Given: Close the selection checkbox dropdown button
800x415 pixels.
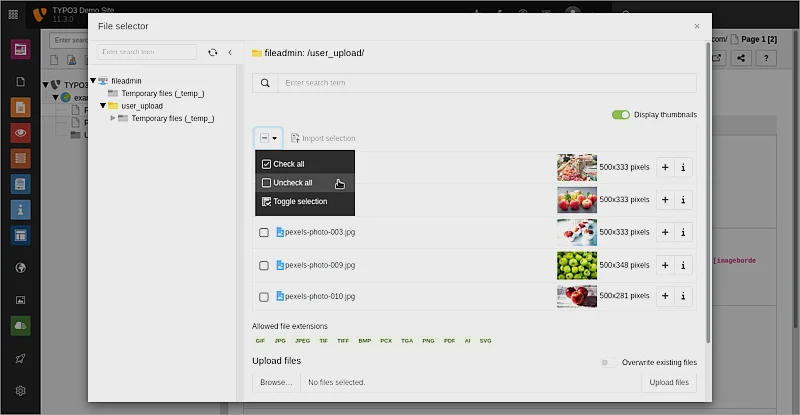Looking at the screenshot, I should tap(268, 138).
